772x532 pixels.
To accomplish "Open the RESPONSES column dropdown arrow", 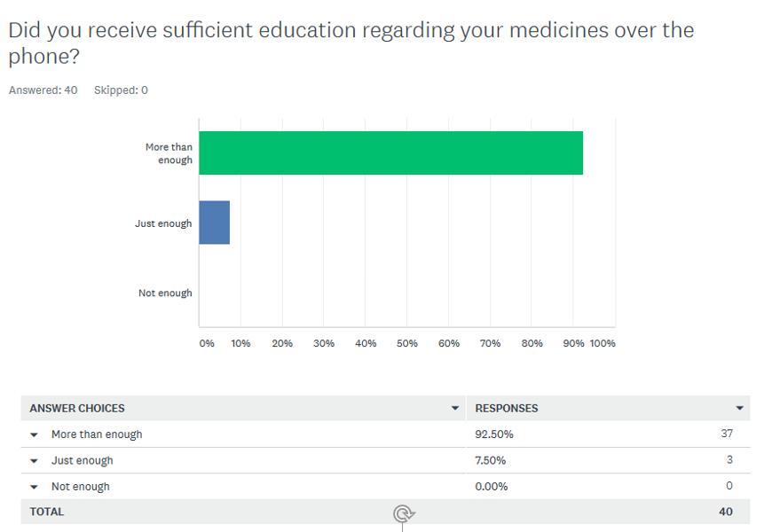I will click(x=739, y=408).
